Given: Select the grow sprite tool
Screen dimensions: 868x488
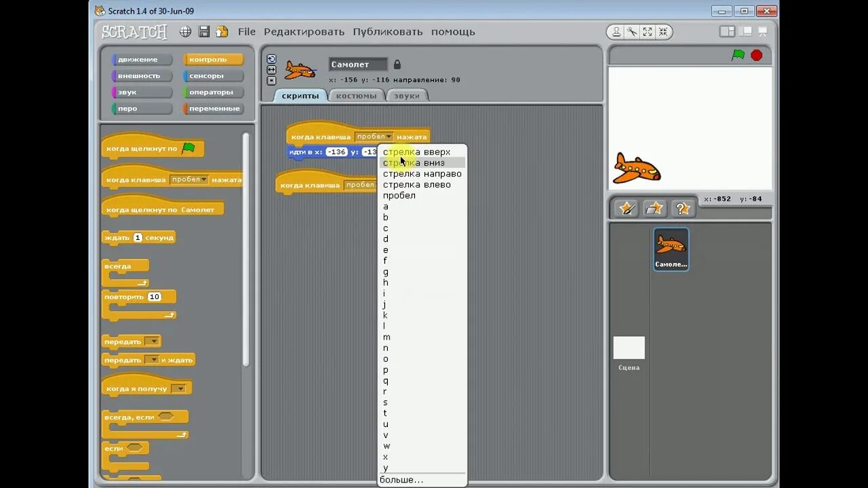Looking at the screenshot, I should (x=648, y=32).
